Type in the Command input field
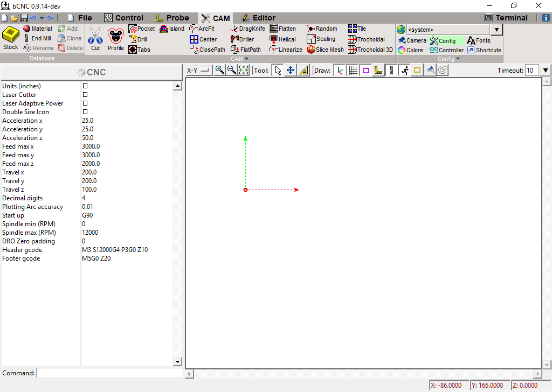This screenshot has height=392, width=552. coord(108,373)
